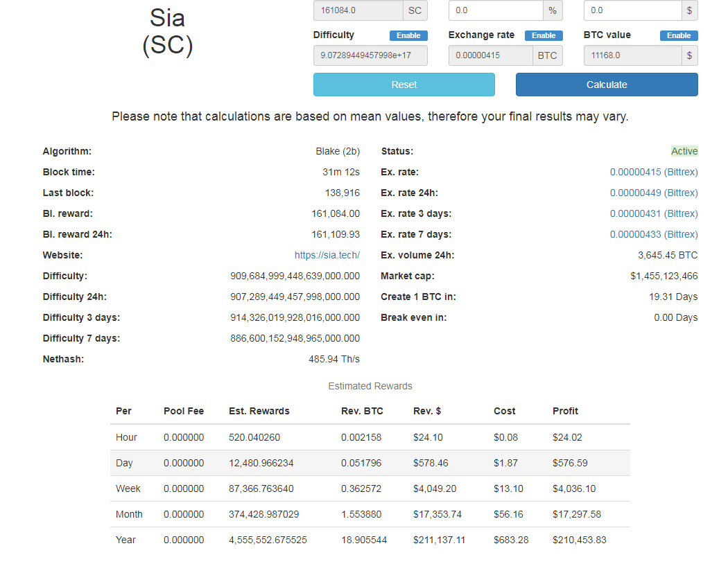Click the Hour row label
Screen dimensions: 728x564
point(126,437)
